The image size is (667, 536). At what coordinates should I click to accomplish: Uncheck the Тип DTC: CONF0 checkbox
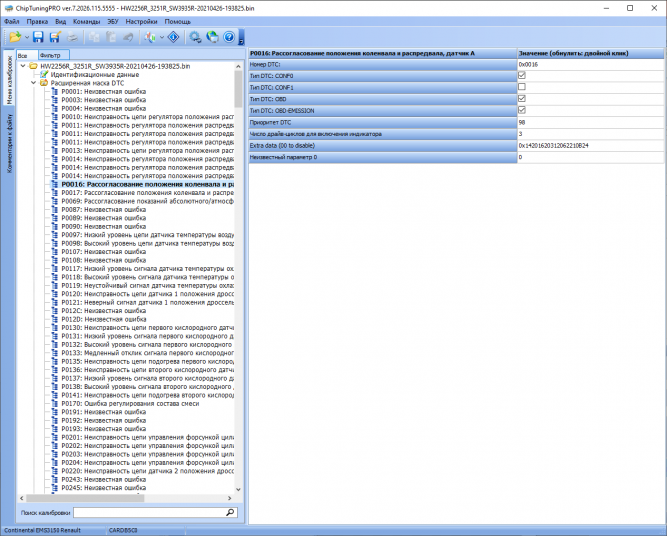click(x=522, y=75)
